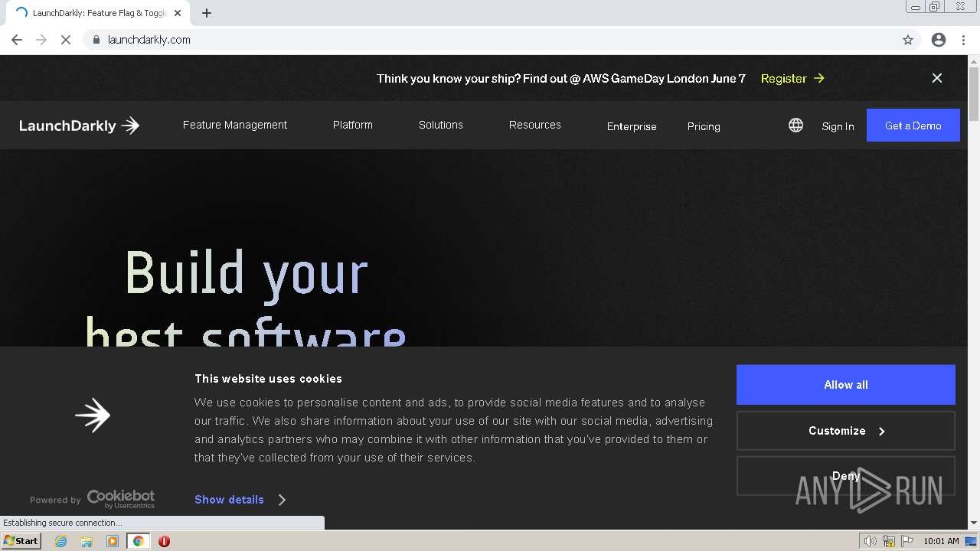
Task: Click the Register link in banner
Action: coord(792,78)
